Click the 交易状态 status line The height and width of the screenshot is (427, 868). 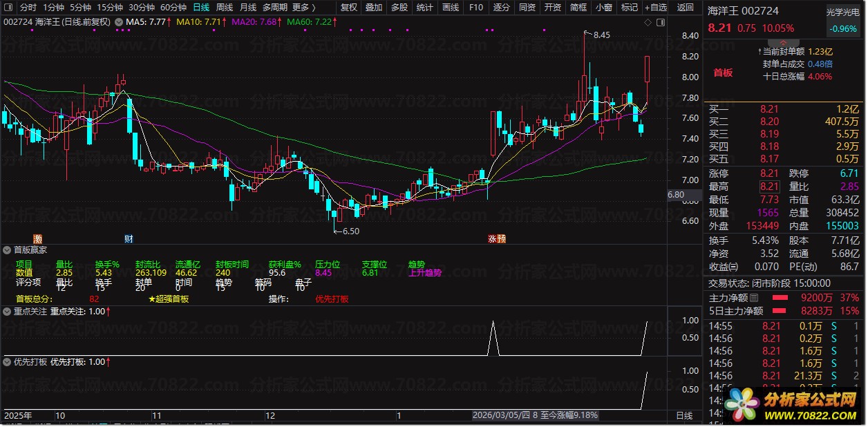[x=770, y=283]
